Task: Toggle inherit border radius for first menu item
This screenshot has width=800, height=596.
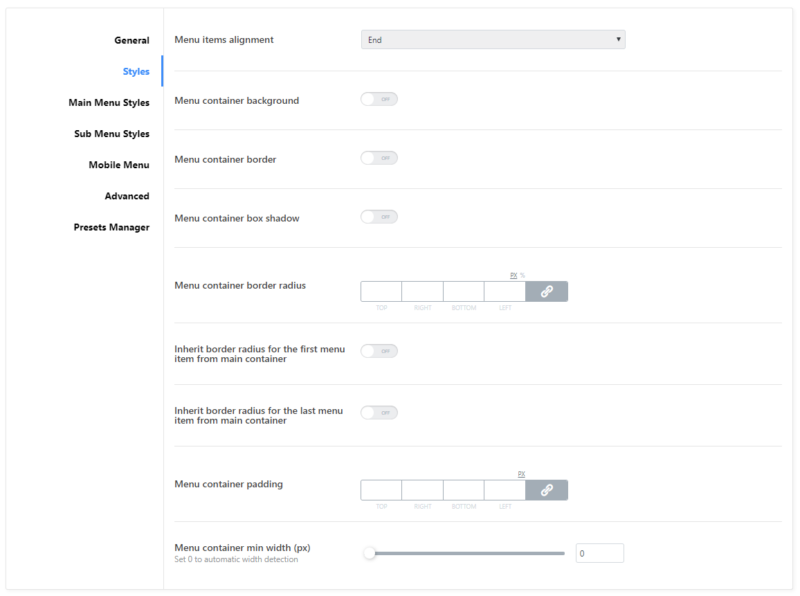Action: pyautogui.click(x=379, y=350)
